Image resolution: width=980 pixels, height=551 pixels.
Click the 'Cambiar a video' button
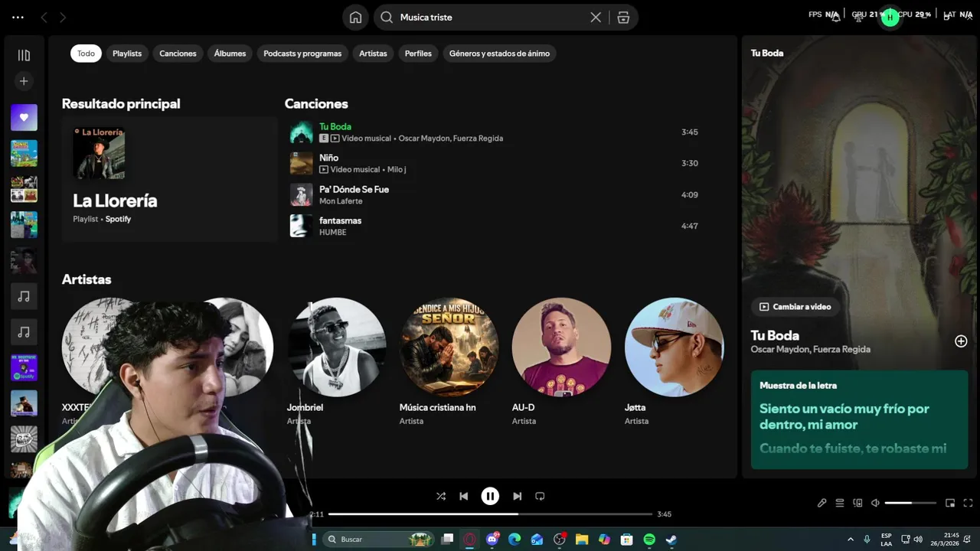tap(795, 307)
